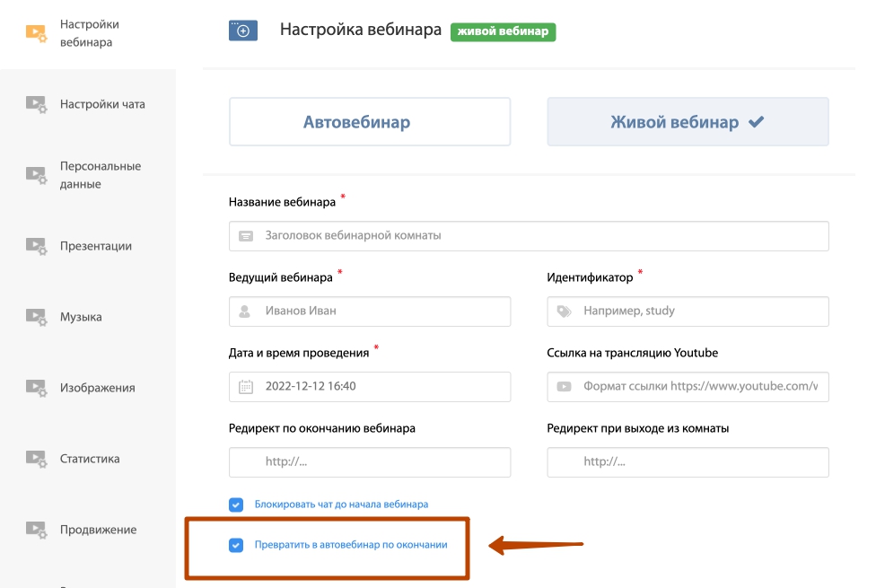This screenshot has width=876, height=588.
Task: Focus the Ведущий вебинара field
Action: pyautogui.click(x=370, y=312)
